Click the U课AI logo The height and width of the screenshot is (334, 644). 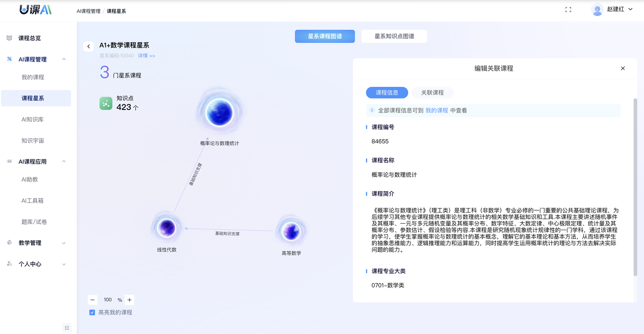35,10
